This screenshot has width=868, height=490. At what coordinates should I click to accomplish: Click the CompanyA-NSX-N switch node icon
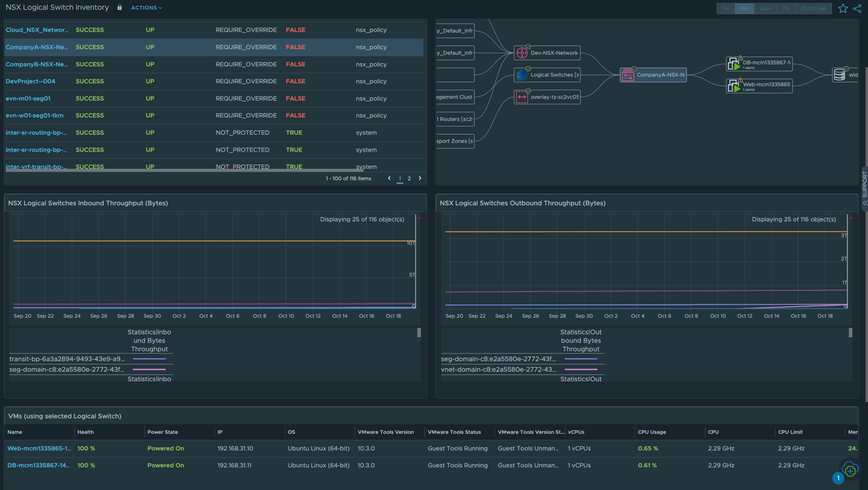click(x=628, y=75)
